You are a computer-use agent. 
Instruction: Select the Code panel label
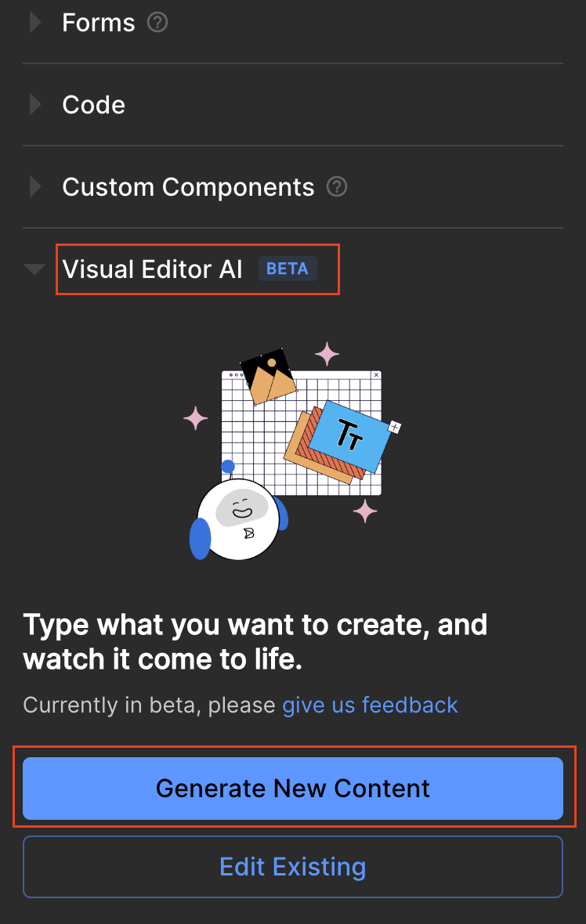click(x=93, y=104)
